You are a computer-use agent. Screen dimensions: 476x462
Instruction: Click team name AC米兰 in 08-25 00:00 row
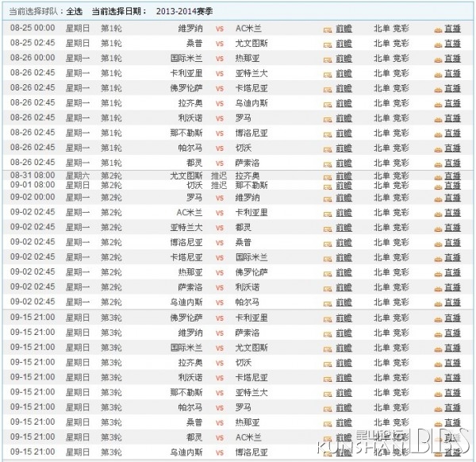pos(248,29)
